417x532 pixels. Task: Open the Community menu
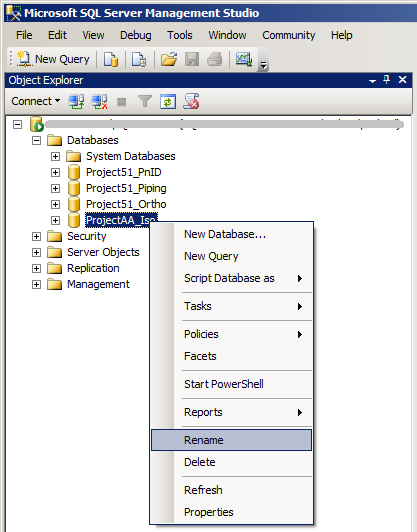tap(289, 35)
